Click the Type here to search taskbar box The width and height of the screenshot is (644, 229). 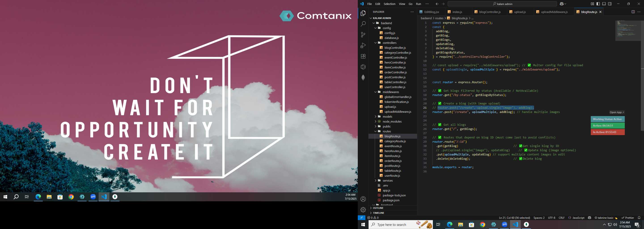[x=400, y=225]
